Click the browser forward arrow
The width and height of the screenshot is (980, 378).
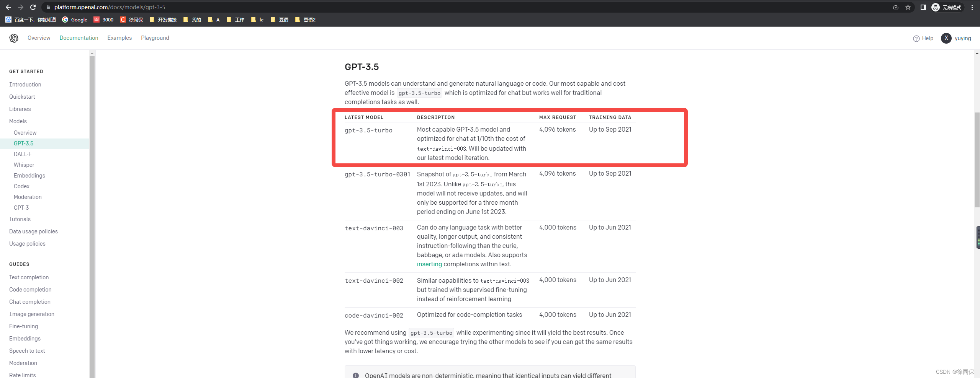click(x=21, y=7)
